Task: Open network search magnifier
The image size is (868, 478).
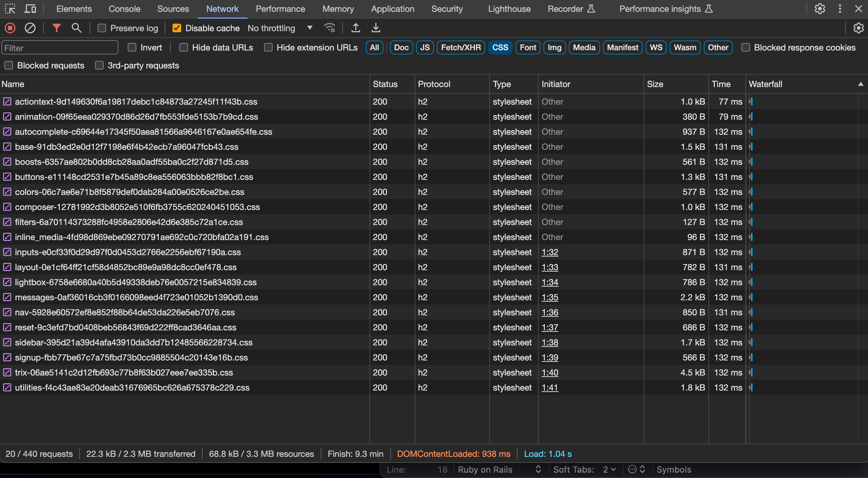Action: (x=76, y=28)
